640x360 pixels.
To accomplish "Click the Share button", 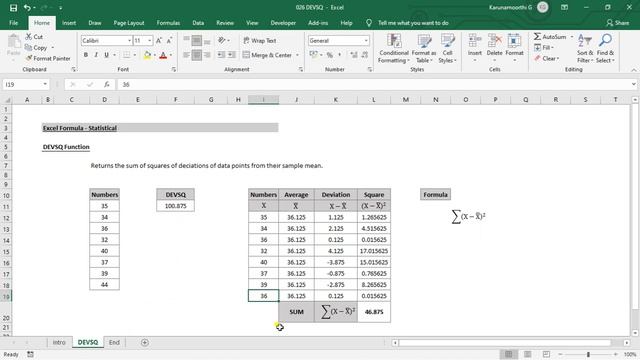I will click(x=618, y=23).
